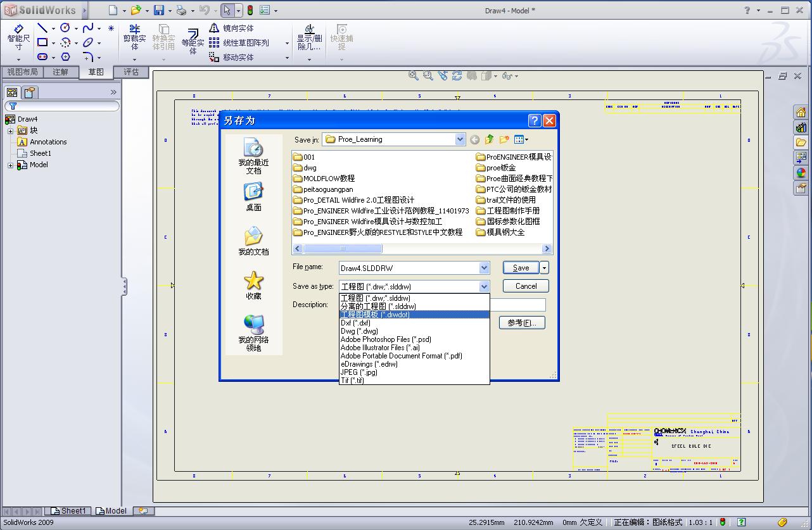This screenshot has width=812, height=530.
Task: Click the File name input field
Action: coord(409,268)
